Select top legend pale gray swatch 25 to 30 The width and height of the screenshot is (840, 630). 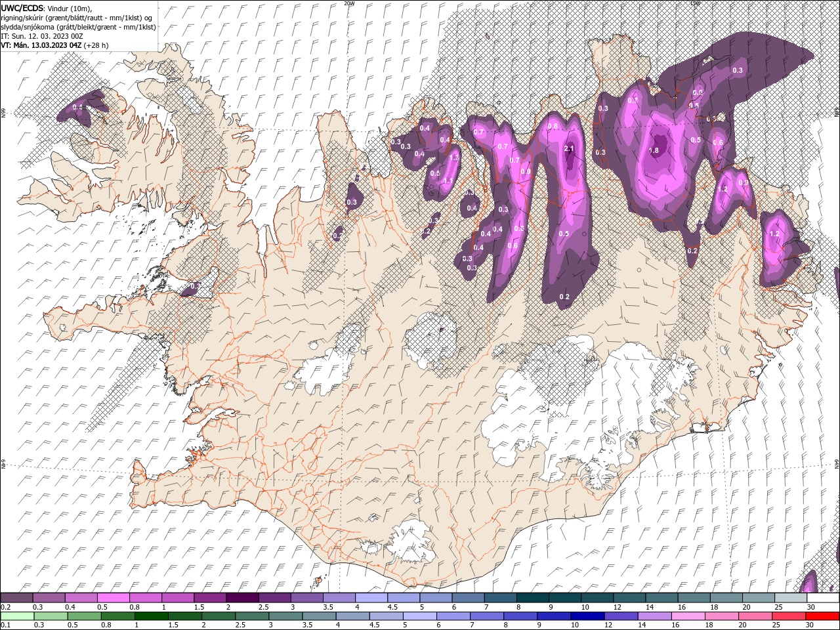(x=791, y=598)
